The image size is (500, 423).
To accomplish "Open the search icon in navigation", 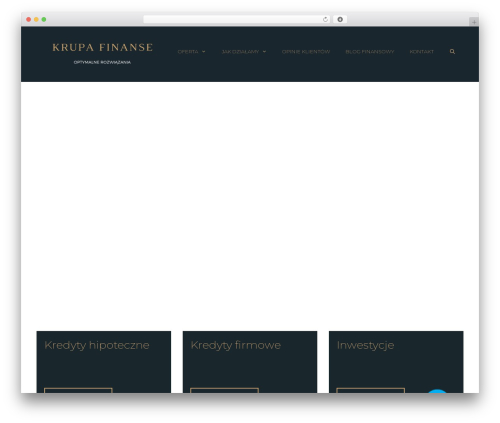I will (x=452, y=51).
